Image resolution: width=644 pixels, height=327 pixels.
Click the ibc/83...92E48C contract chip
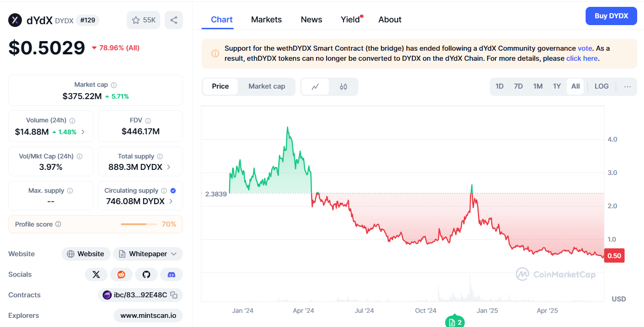click(x=140, y=295)
